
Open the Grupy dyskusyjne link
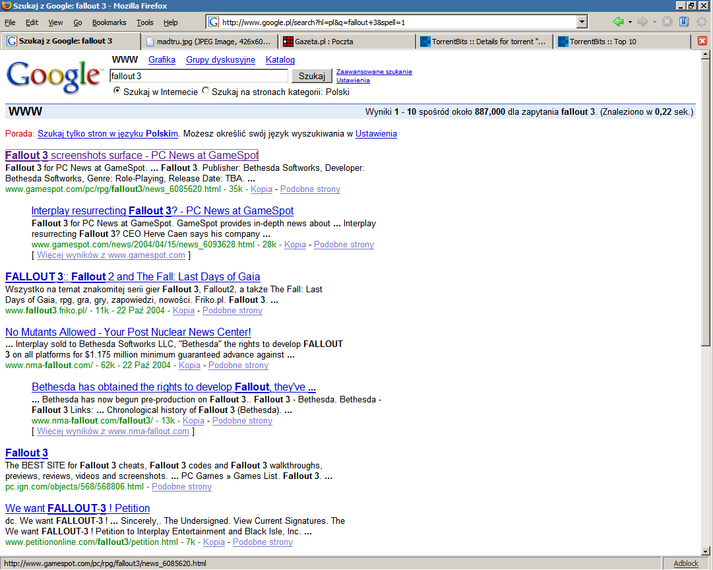click(220, 60)
